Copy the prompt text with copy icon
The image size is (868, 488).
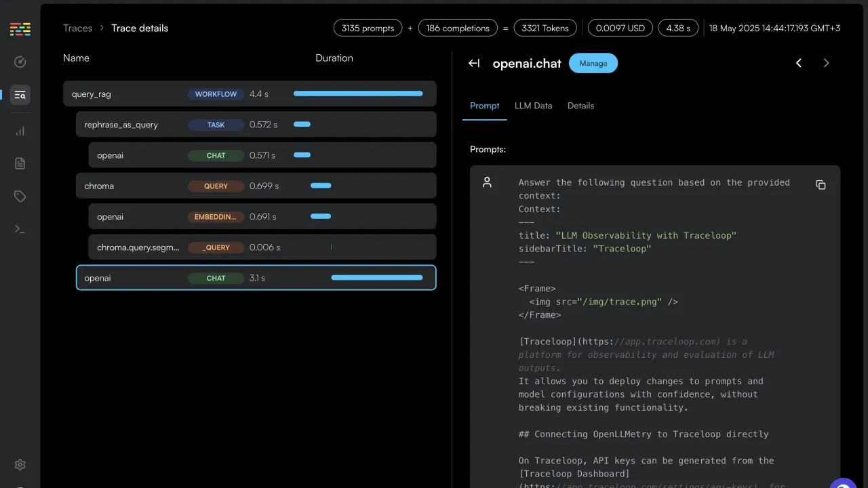[x=821, y=184]
